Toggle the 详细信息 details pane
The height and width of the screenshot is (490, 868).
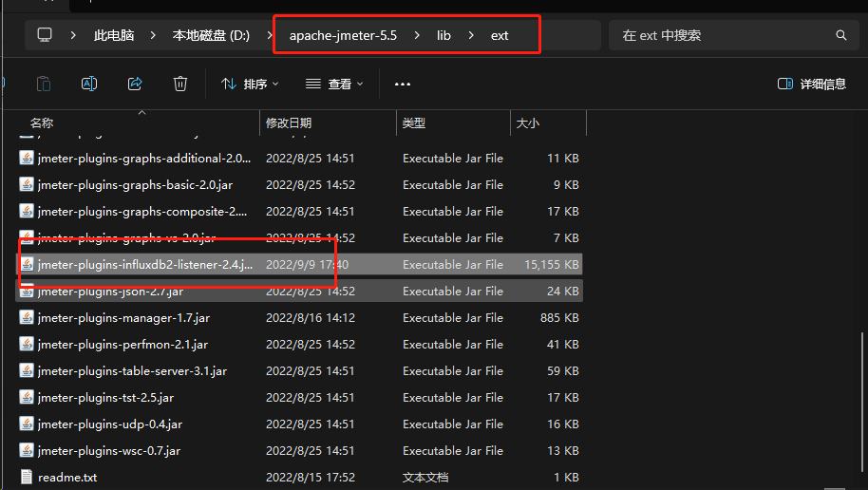pos(812,84)
